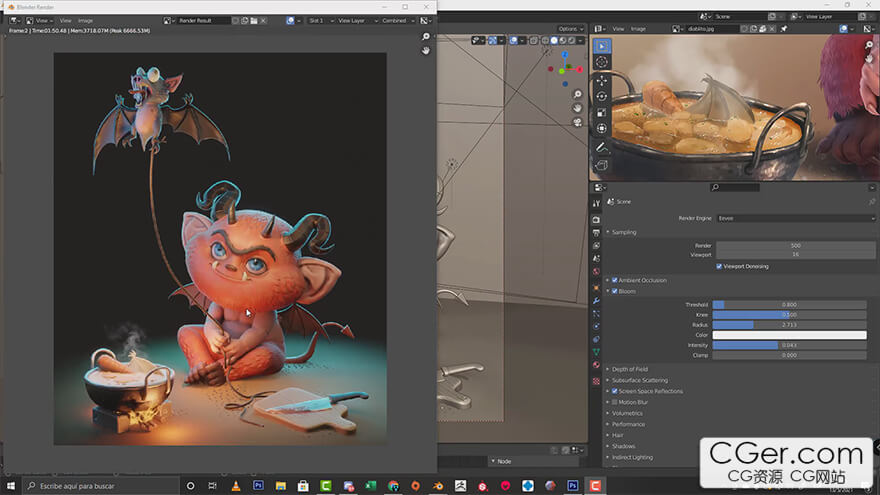Open Particle properties tab

pyautogui.click(x=596, y=314)
